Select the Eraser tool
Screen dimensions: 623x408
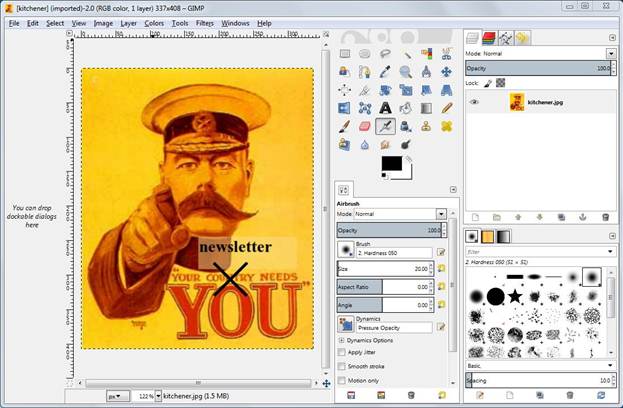coord(364,127)
